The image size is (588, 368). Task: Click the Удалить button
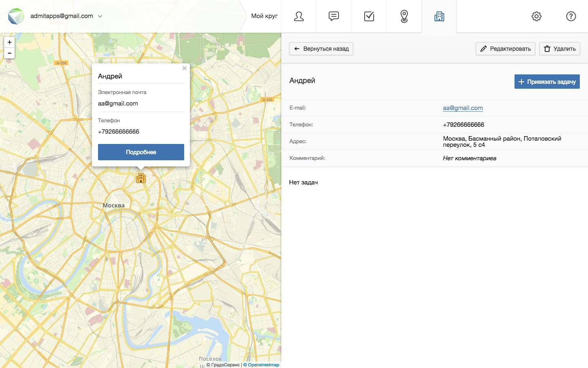[559, 49]
